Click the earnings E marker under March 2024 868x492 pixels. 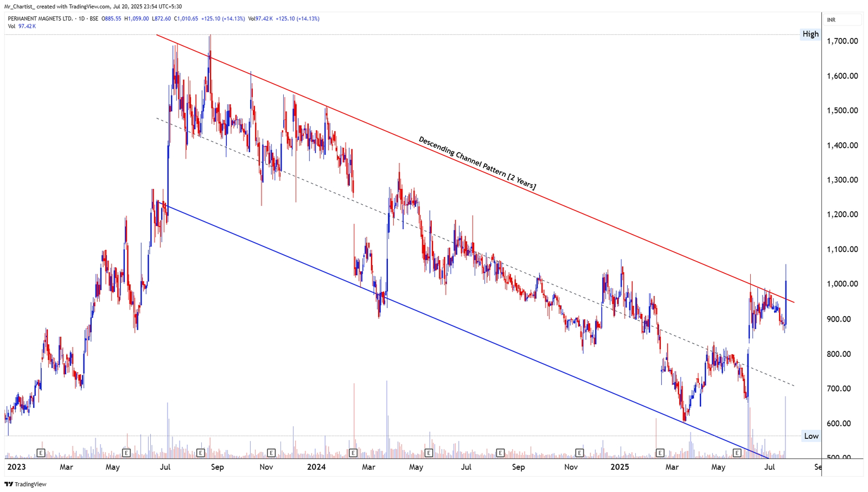[352, 452]
